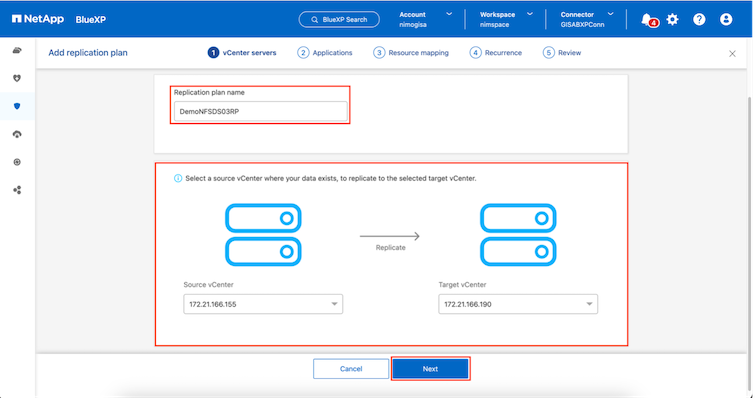Click the Replication plan name field
Screen dimensions: 755x400
(x=260, y=111)
